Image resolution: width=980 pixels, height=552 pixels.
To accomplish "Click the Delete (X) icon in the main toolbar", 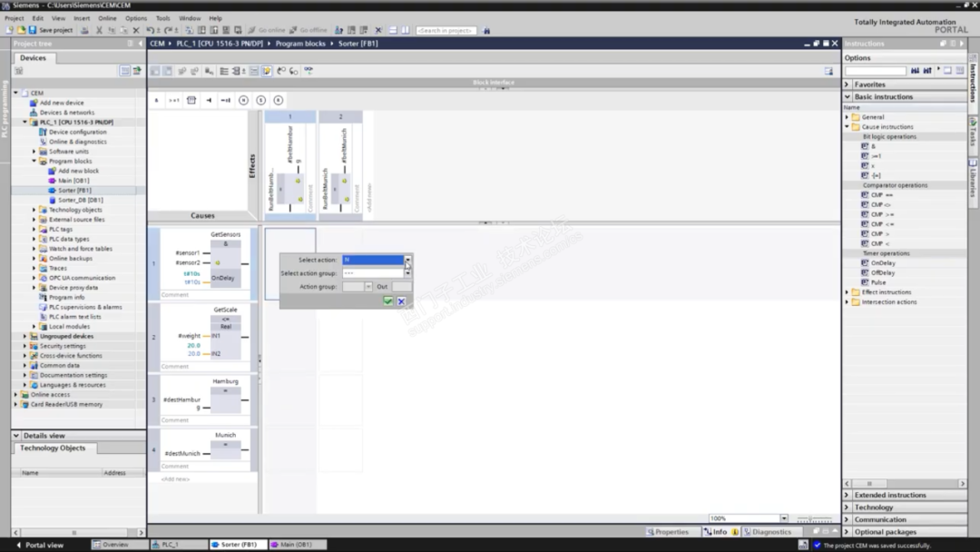I will point(136,30).
